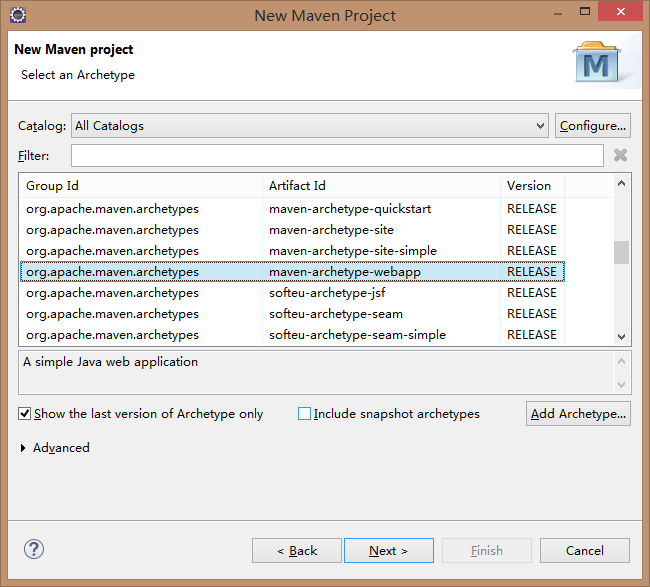The height and width of the screenshot is (587, 650).
Task: Select maven-archetype-site-simple row
Action: pos(292,251)
